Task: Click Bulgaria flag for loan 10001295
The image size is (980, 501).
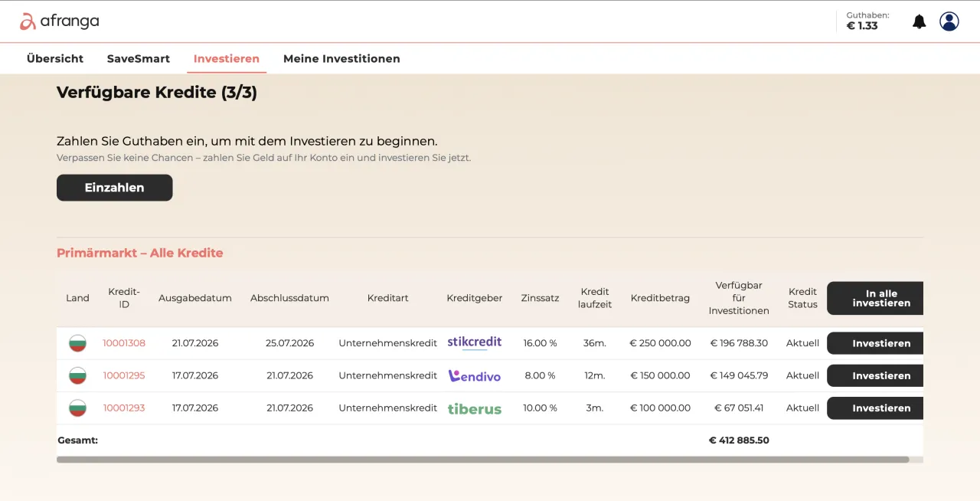Action: tap(77, 375)
